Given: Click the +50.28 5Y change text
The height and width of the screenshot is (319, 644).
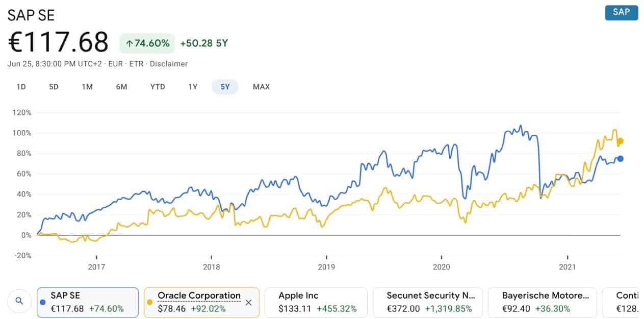Looking at the screenshot, I should 204,43.
